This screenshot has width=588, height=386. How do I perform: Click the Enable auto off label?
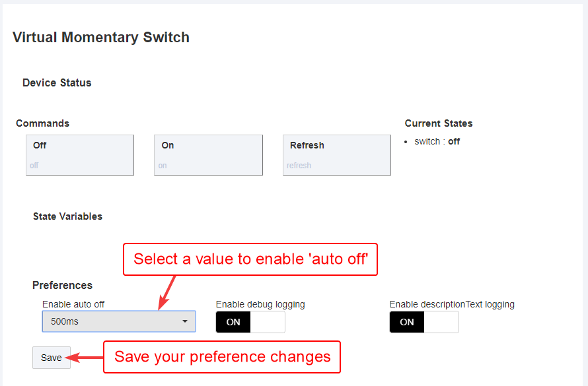[x=73, y=304]
